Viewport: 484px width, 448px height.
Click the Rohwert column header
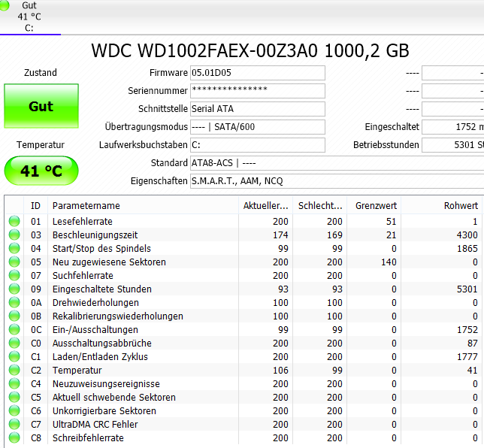point(441,206)
